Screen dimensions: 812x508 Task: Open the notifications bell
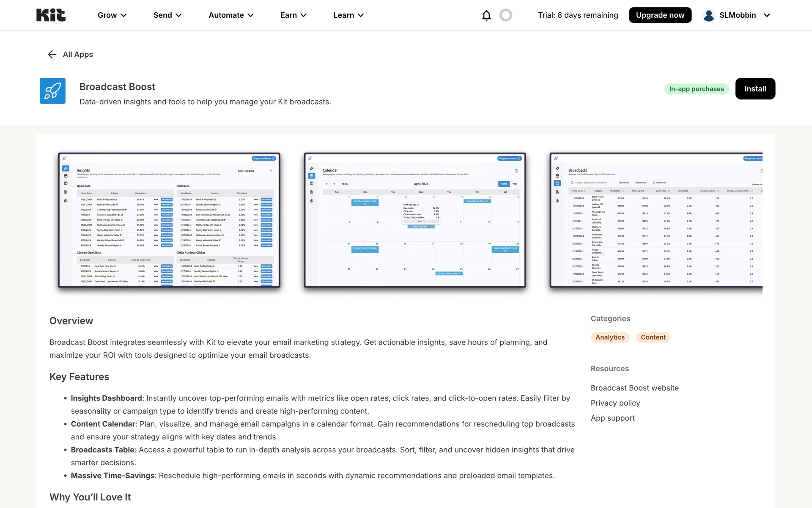point(486,15)
